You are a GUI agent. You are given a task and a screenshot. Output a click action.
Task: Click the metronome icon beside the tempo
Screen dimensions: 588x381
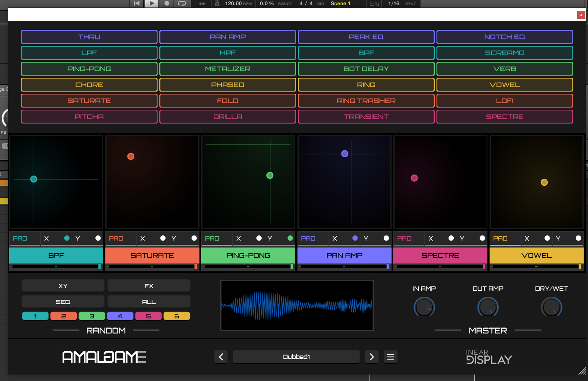[218, 3]
